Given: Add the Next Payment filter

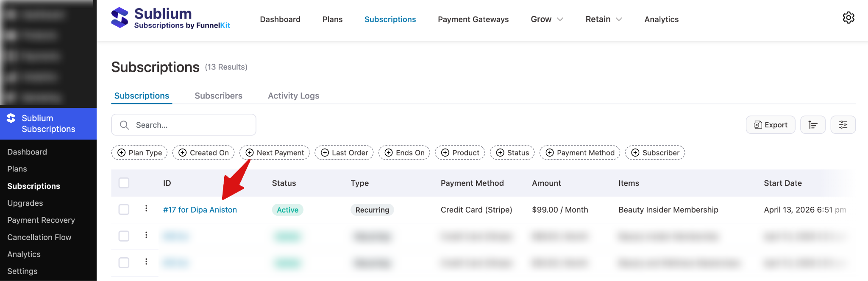Looking at the screenshot, I should click(275, 153).
